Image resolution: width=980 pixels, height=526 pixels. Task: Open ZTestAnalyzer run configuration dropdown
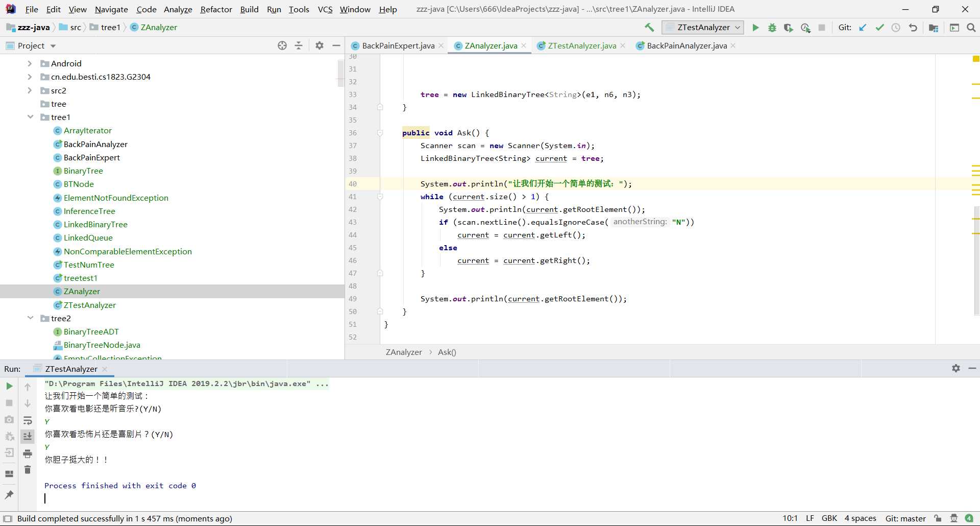pos(703,28)
